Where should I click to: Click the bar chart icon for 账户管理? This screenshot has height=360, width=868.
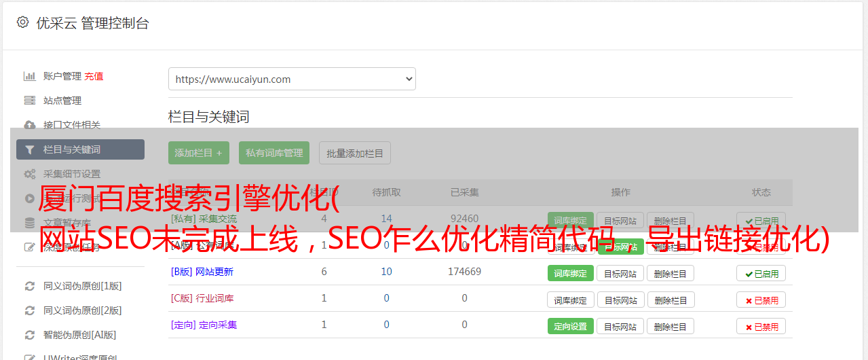tap(30, 76)
